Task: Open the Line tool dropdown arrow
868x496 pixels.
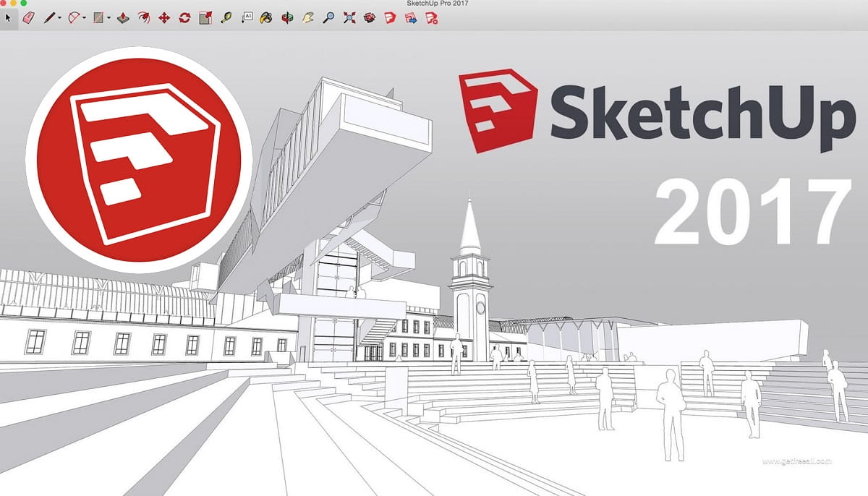Action: coord(59,17)
